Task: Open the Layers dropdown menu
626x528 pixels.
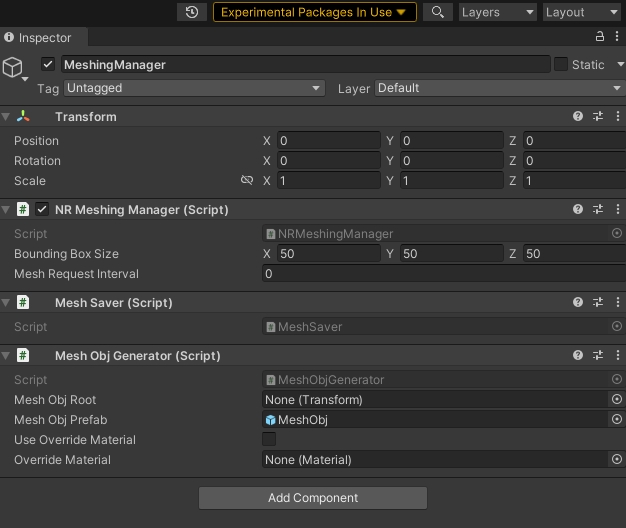Action: pyautogui.click(x=497, y=12)
